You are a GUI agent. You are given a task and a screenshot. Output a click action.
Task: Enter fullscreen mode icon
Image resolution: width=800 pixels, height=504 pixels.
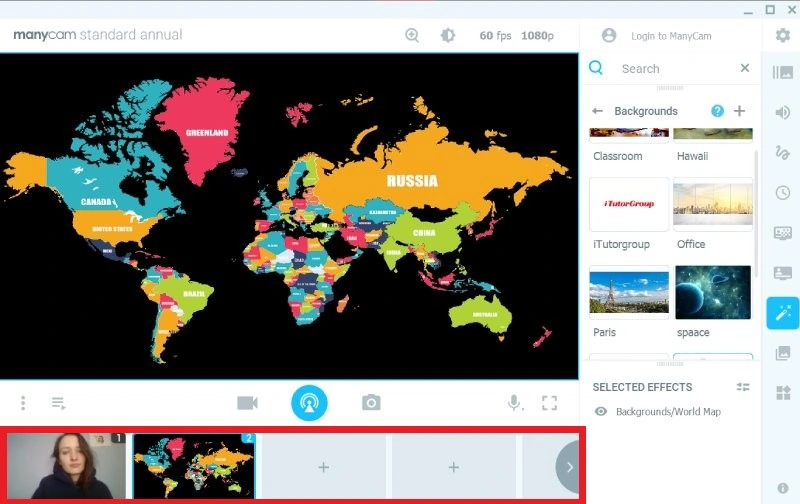549,403
